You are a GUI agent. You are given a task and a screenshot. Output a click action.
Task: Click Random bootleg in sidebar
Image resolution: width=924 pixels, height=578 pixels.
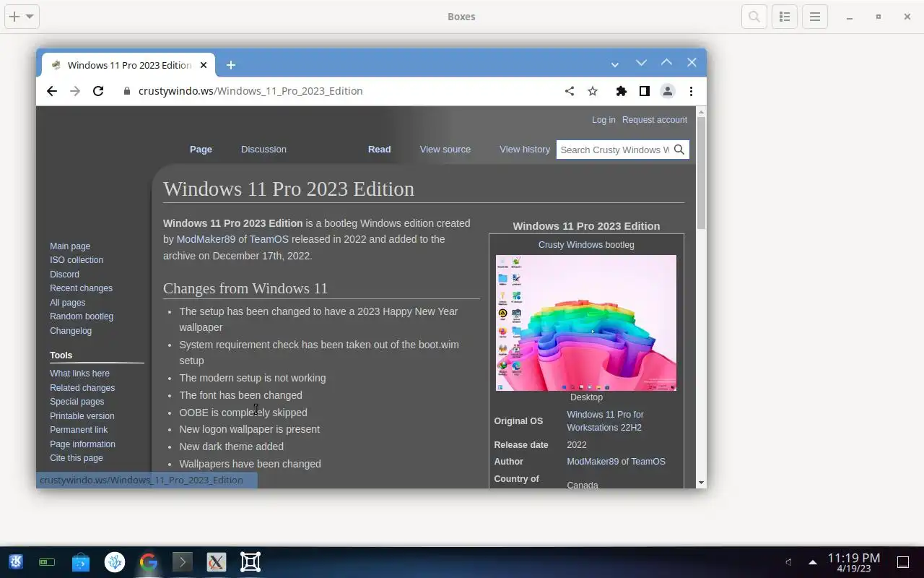pos(82,316)
